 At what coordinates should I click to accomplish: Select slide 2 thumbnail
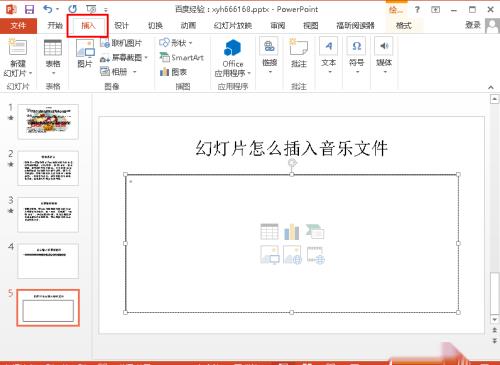click(48, 168)
